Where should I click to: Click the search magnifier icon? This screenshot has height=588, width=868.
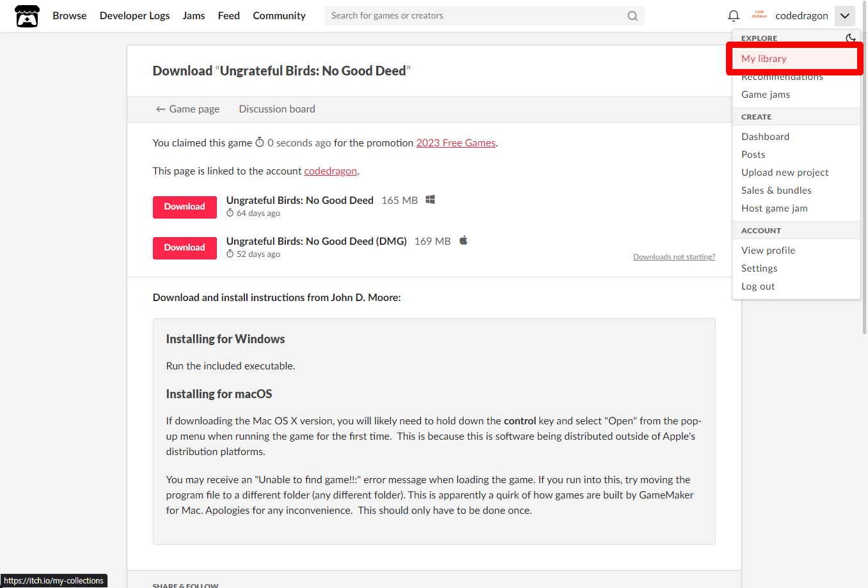[633, 16]
